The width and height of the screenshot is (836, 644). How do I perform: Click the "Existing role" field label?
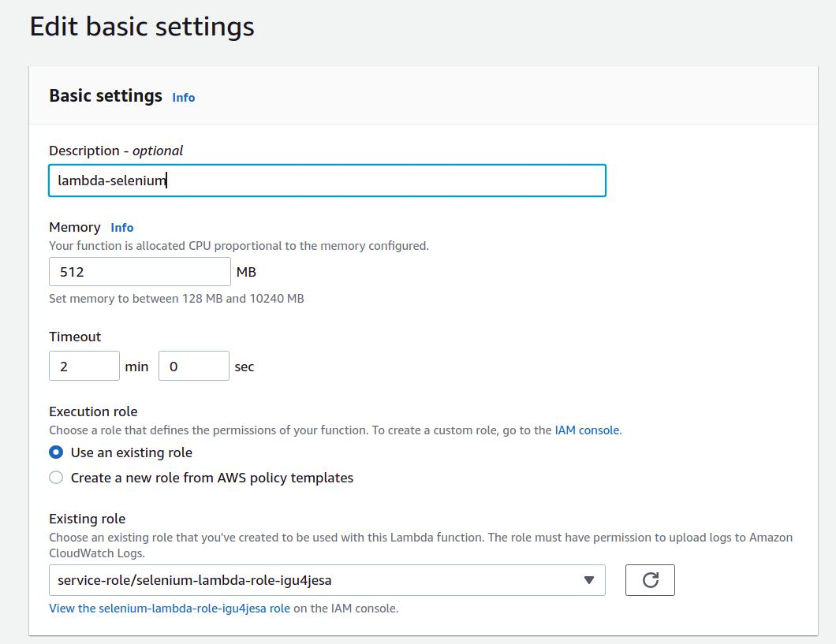coord(87,519)
